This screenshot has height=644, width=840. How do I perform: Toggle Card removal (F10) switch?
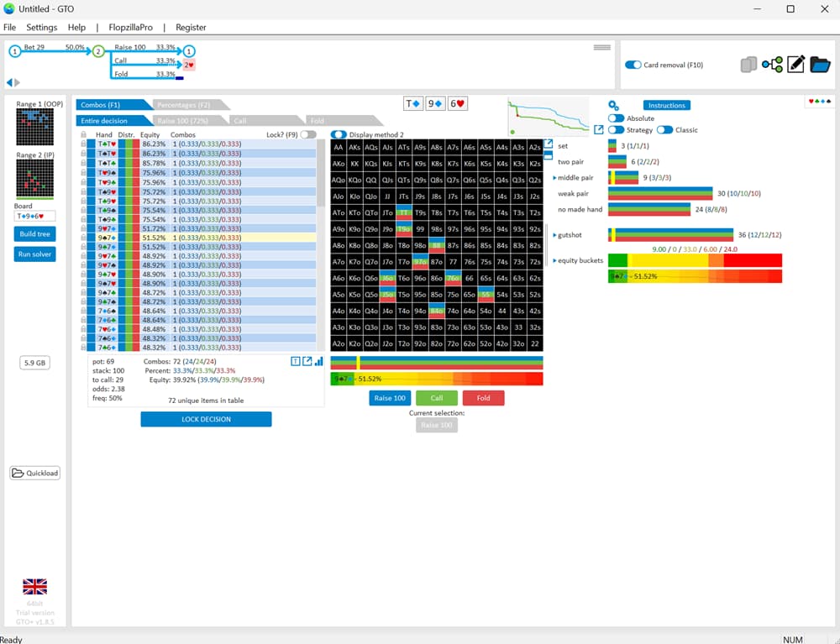(x=633, y=65)
